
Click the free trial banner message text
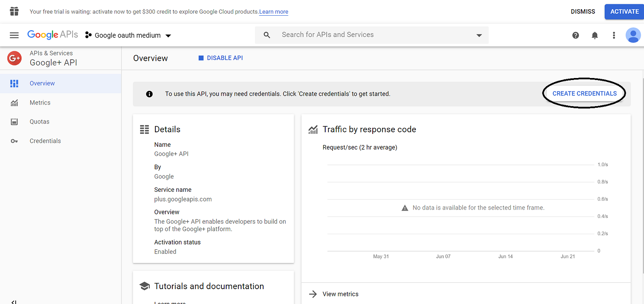(144, 12)
